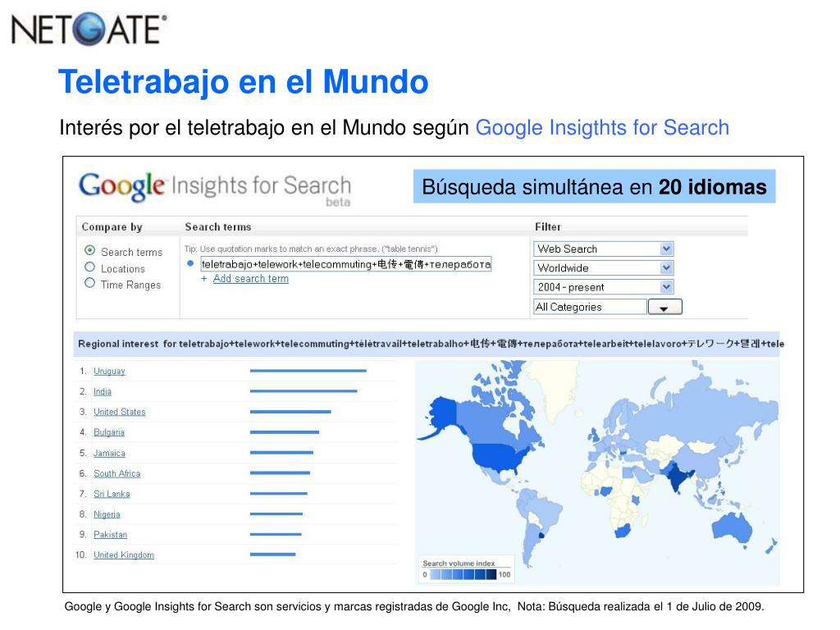Open the All Categories dropdown arrow button
Screen dimensions: 840x630
(x=664, y=307)
